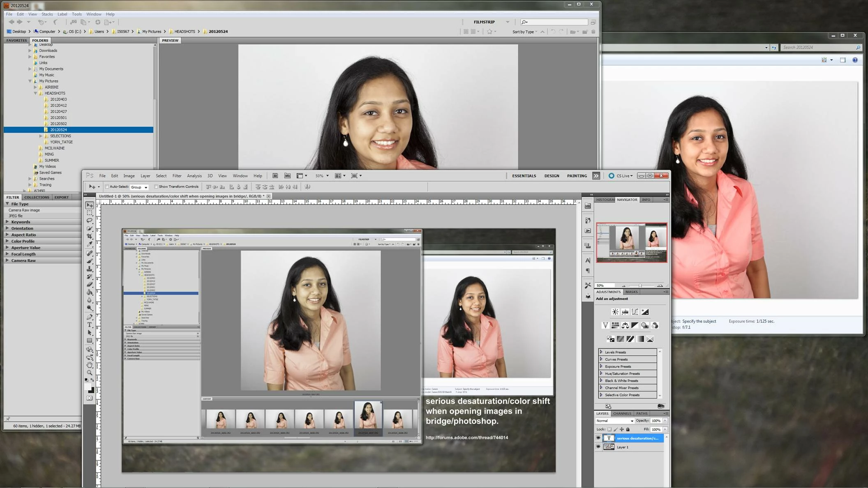Create a Levels adjustment layer
Screen dimensions: 868x488
coord(625,312)
